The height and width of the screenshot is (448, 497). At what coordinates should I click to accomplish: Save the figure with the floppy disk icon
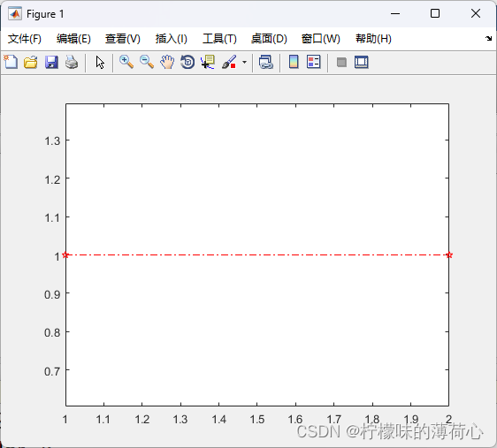coord(51,62)
